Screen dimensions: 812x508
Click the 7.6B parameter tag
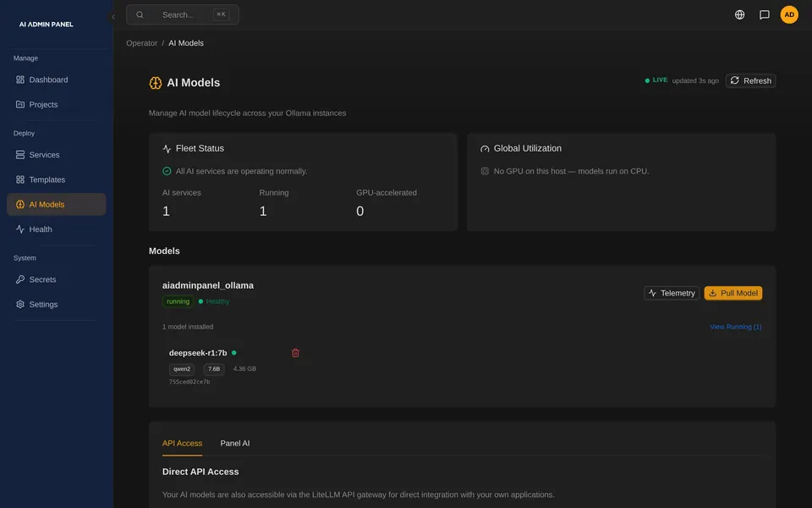(x=214, y=369)
